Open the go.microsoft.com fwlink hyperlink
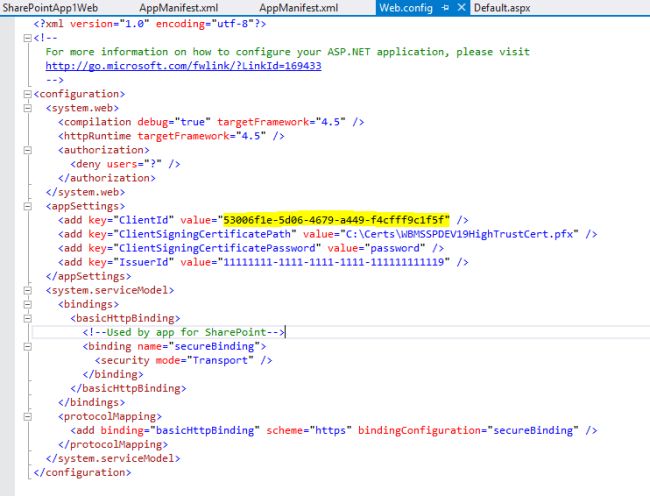 [x=183, y=65]
